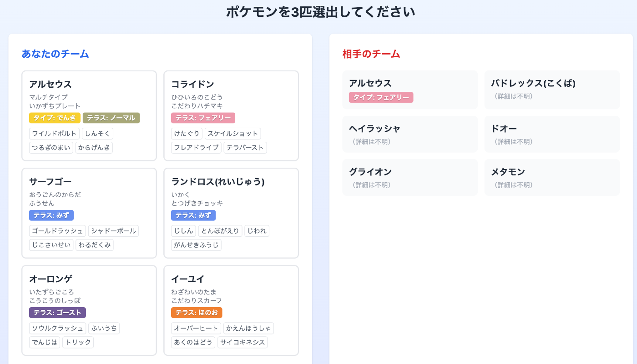The height and width of the screenshot is (364, 637).
Task: Click the ワイルドボルト move chip
Action: pyautogui.click(x=54, y=134)
